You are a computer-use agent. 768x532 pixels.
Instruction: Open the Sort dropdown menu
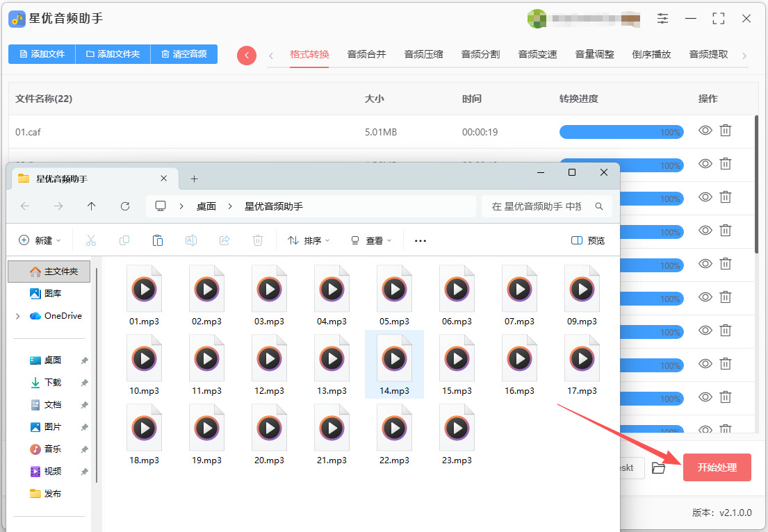[x=309, y=240]
